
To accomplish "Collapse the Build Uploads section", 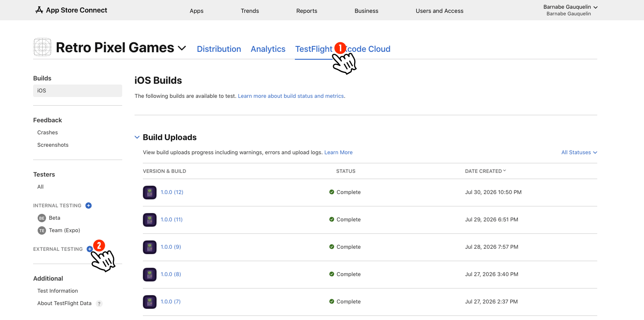I will 137,137.
